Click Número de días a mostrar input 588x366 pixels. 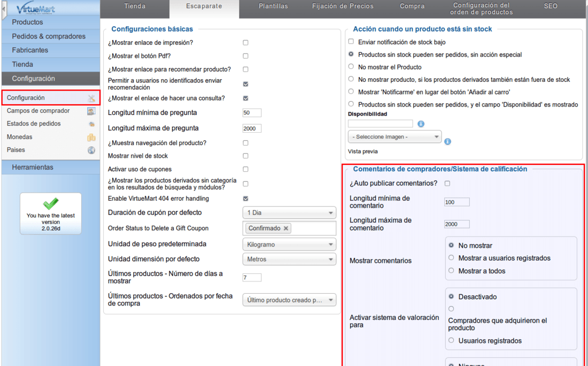tap(252, 277)
